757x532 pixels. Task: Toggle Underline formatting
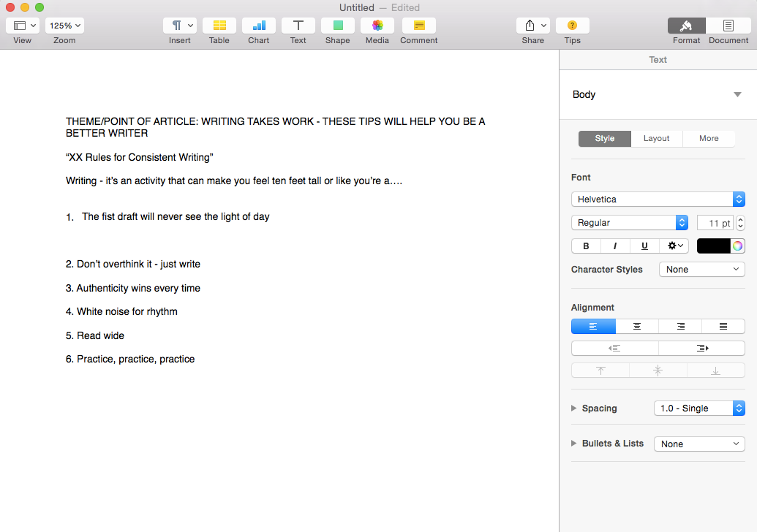(x=644, y=246)
